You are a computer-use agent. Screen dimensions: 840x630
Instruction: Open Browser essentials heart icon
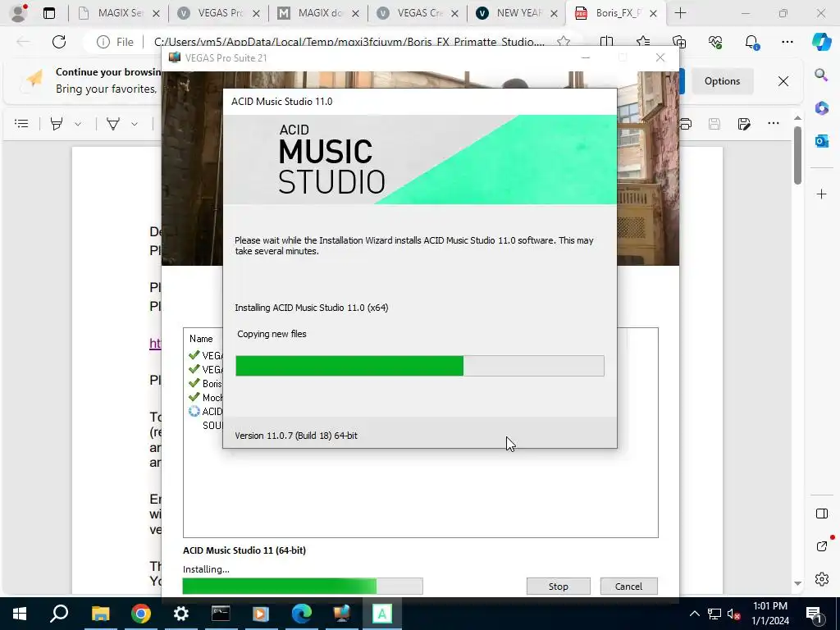pyautogui.click(x=715, y=41)
